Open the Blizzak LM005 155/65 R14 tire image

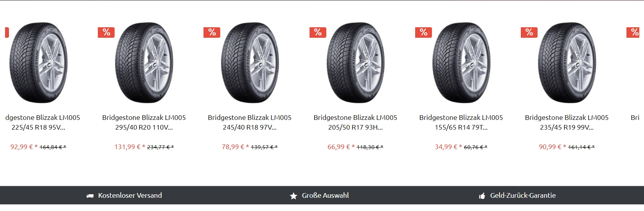coord(461,63)
